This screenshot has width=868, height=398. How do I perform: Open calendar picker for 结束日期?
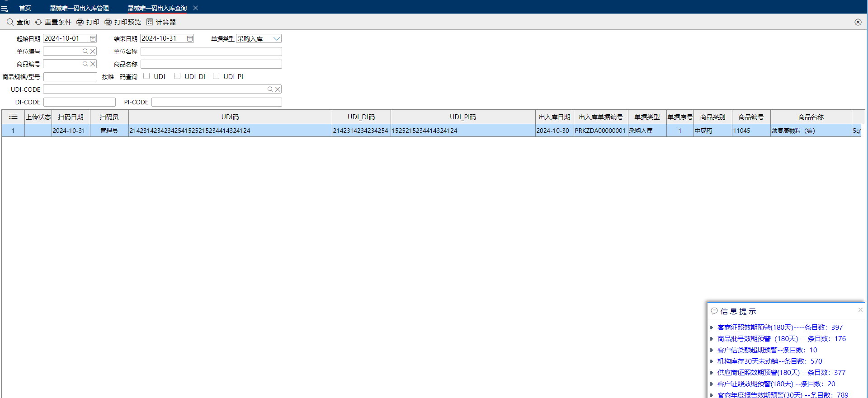190,38
